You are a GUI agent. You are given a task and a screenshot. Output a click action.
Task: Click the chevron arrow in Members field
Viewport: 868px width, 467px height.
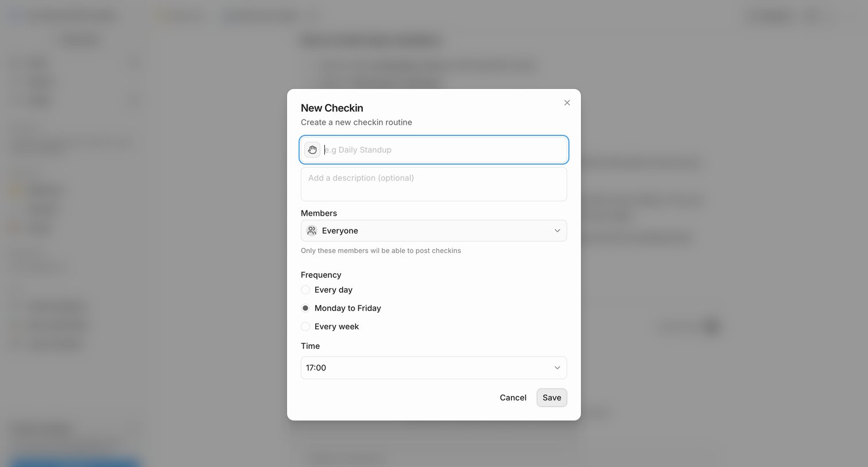click(x=557, y=231)
